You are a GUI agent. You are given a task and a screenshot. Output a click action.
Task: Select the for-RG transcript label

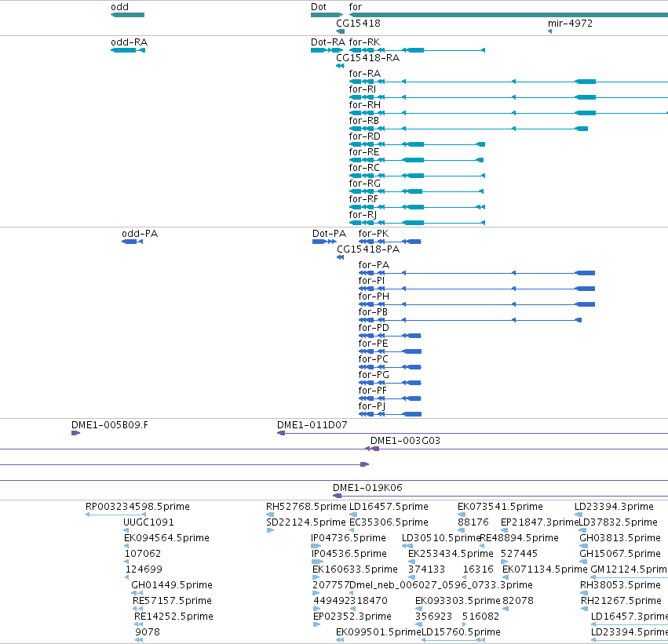point(365,184)
